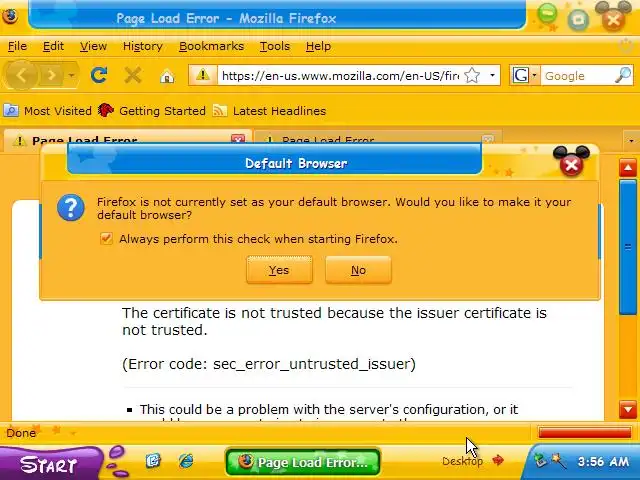The width and height of the screenshot is (640, 480).
Task: Open the Tools menu
Action: 275,46
